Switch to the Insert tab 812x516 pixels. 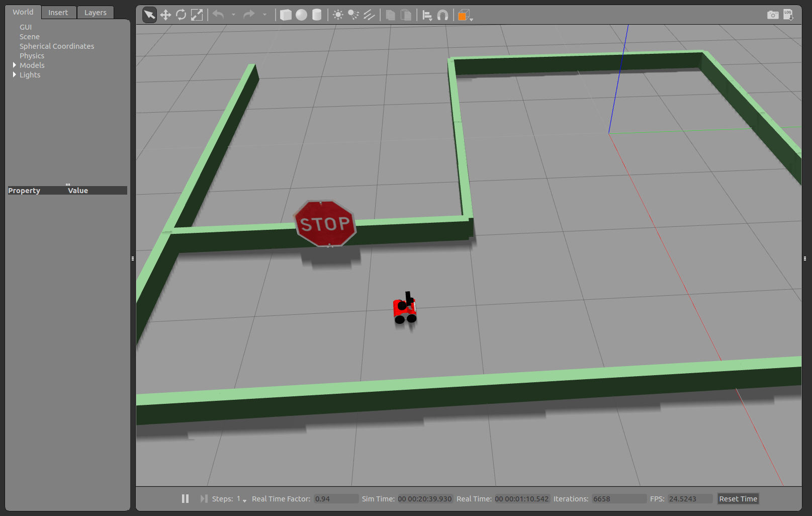click(58, 13)
